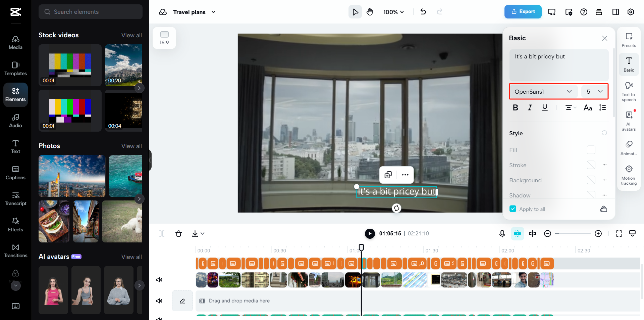Open the settings gear icon
Image resolution: width=644 pixels, height=320 pixels.
click(631, 12)
